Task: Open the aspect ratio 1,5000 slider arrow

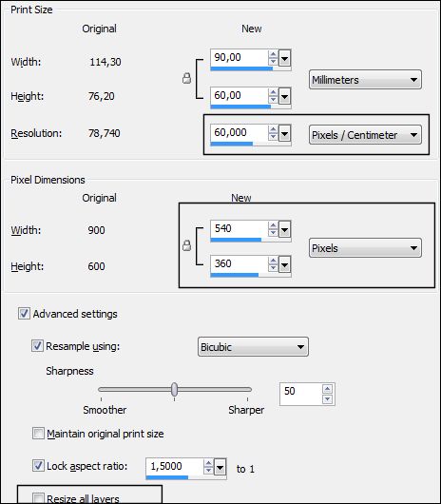Action: pyautogui.click(x=220, y=468)
